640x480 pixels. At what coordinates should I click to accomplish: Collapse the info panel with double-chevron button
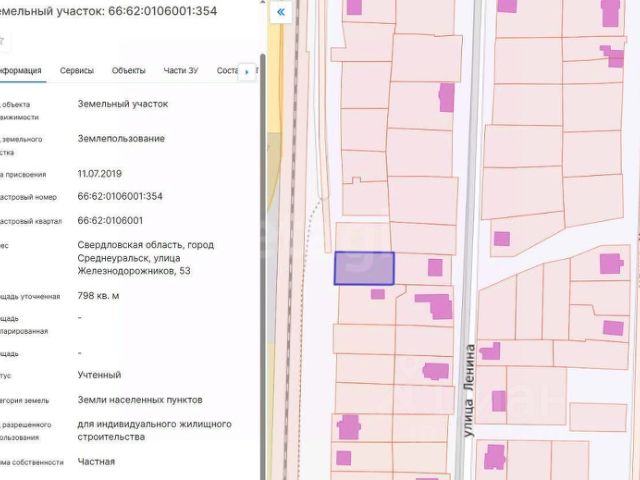[281, 12]
